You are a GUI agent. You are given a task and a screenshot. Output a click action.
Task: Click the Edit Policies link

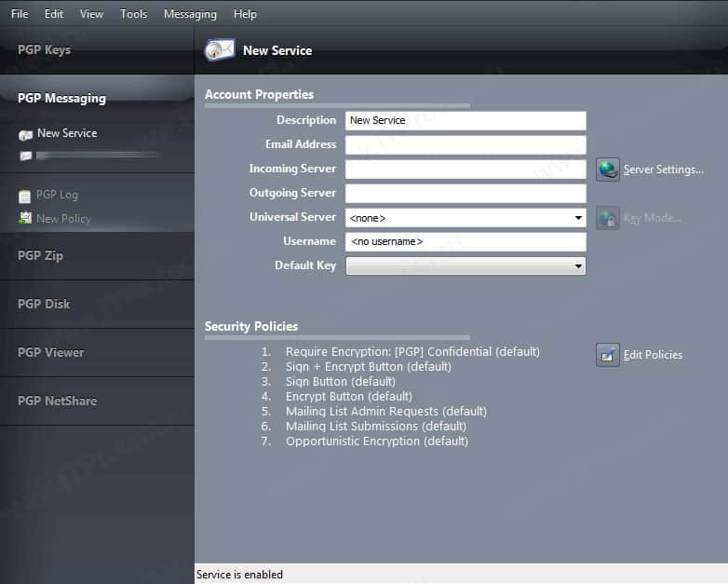[x=653, y=355]
